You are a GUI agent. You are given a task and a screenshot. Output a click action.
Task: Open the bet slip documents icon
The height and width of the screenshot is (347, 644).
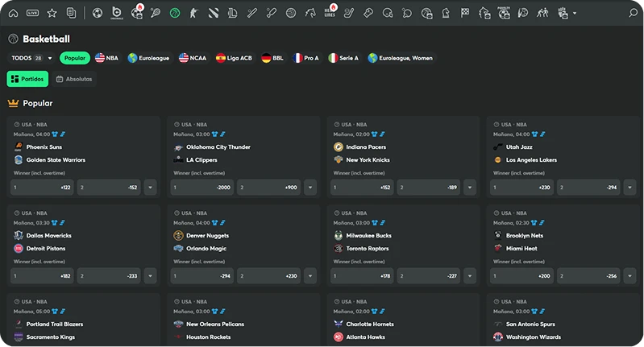(71, 13)
